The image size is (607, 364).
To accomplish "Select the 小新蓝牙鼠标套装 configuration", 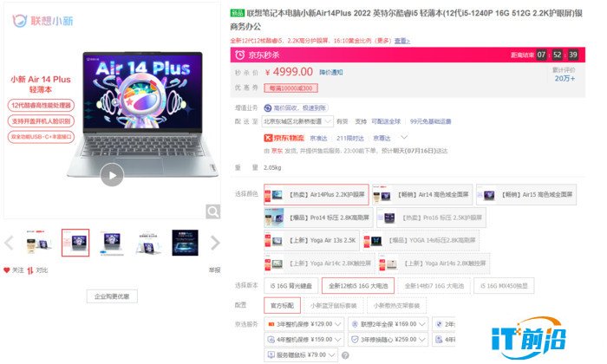I will pos(333,306).
